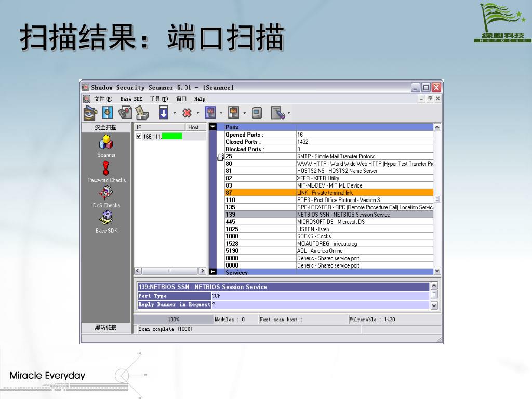The image size is (532, 399).
Task: Toggle the checkbox for host 166.111
Action: click(x=138, y=136)
